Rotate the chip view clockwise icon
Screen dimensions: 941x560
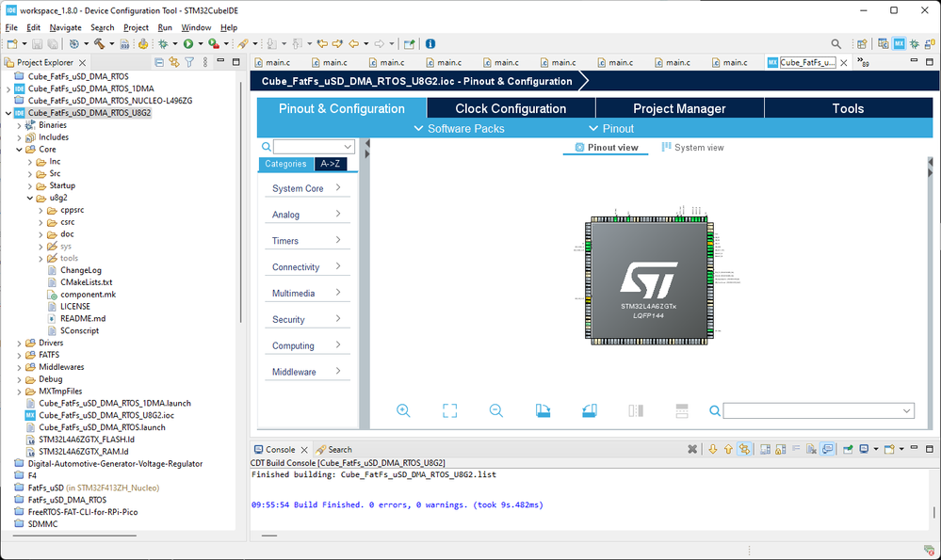543,410
